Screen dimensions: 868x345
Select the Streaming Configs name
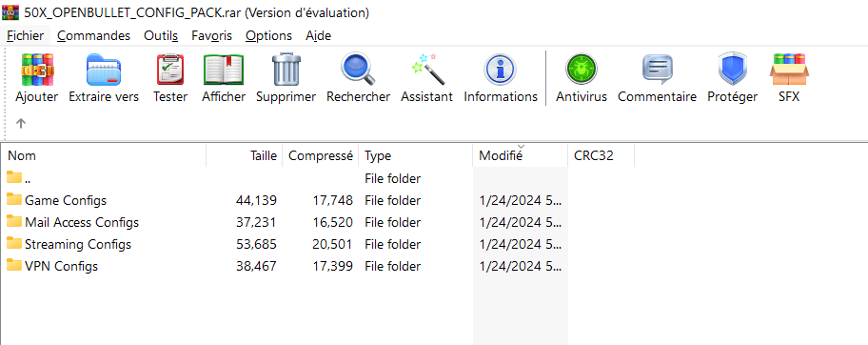click(78, 244)
